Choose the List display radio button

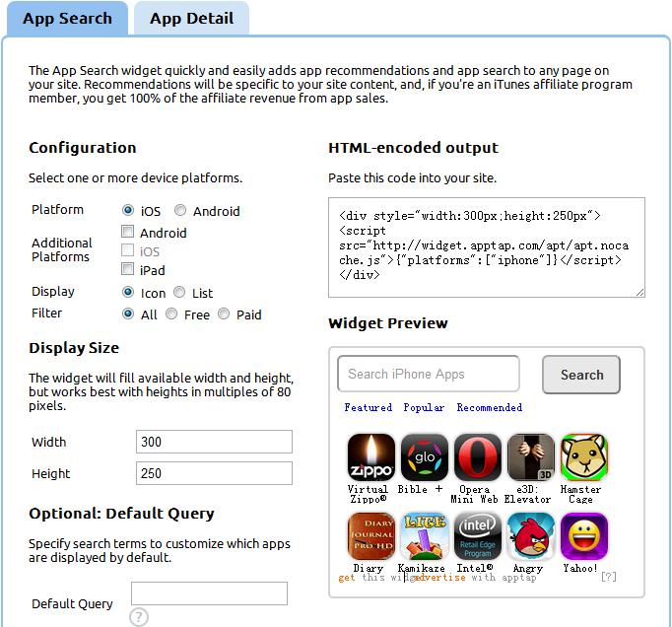[179, 292]
